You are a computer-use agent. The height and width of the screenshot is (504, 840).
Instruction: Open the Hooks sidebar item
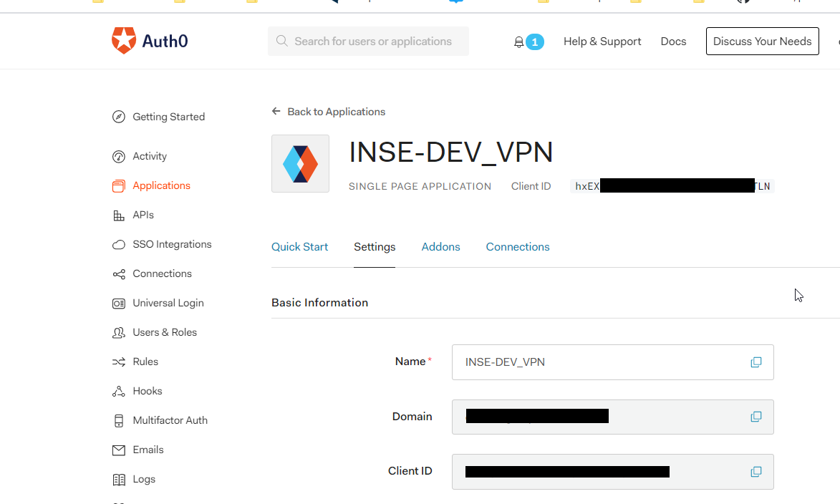tap(147, 391)
